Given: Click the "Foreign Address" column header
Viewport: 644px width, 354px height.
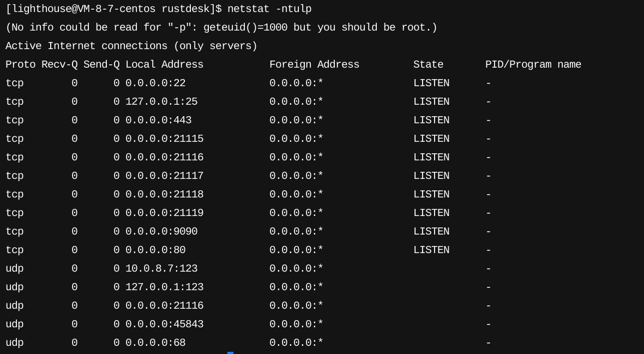Looking at the screenshot, I should tap(314, 64).
